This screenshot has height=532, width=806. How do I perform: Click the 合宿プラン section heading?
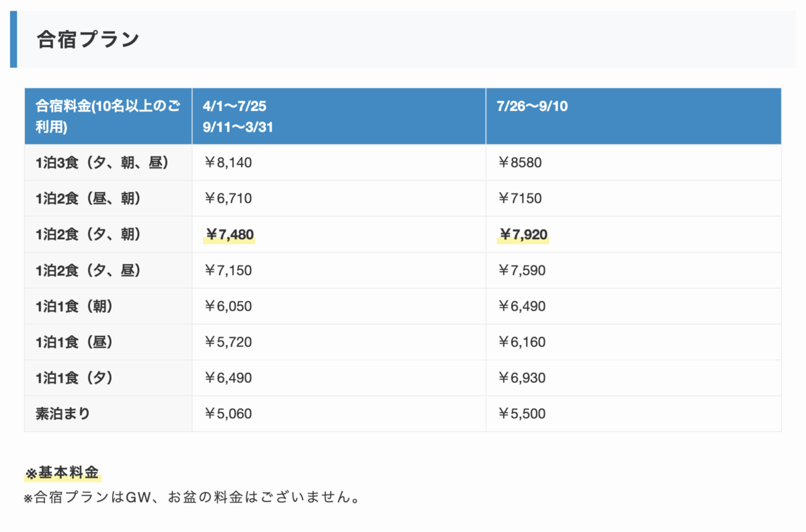coord(87,40)
